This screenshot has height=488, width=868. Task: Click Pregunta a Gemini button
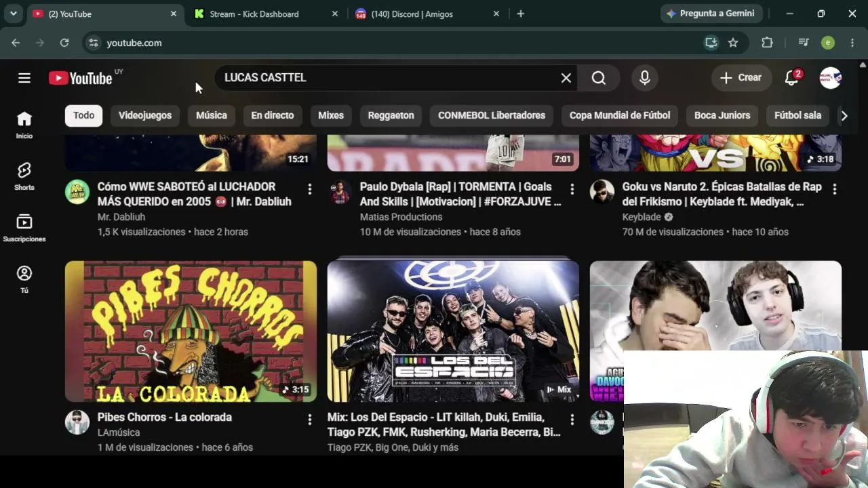coord(712,14)
